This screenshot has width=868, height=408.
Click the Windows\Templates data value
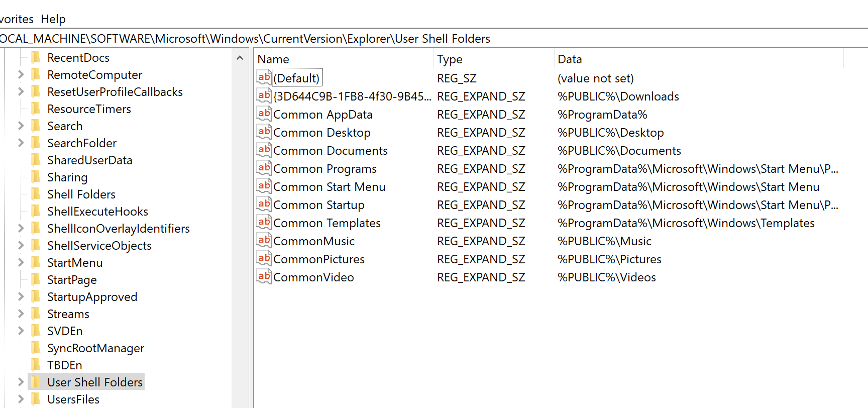[686, 223]
